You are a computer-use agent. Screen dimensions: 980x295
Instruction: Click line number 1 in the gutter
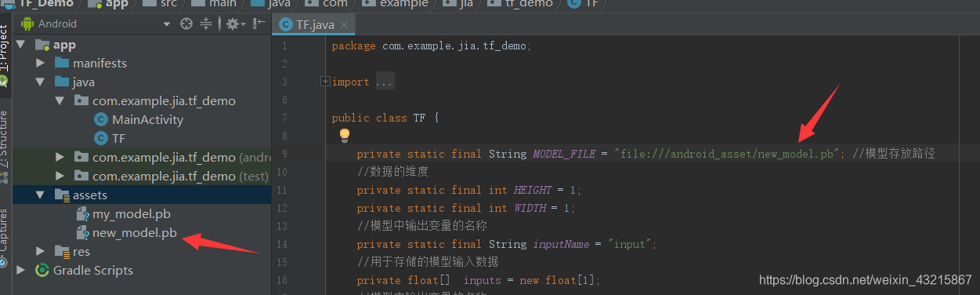coord(284,46)
